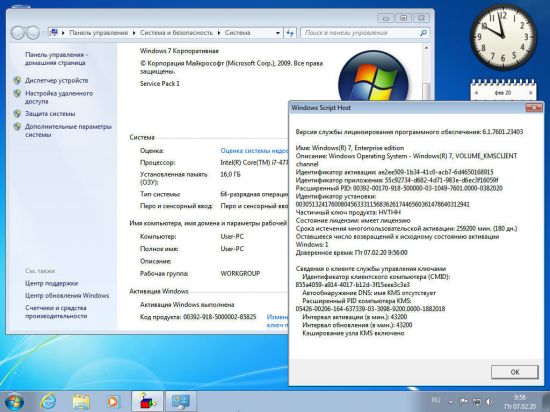Open Internet Explorer from taskbar
The height and width of the screenshot is (412, 550).
click(x=48, y=402)
